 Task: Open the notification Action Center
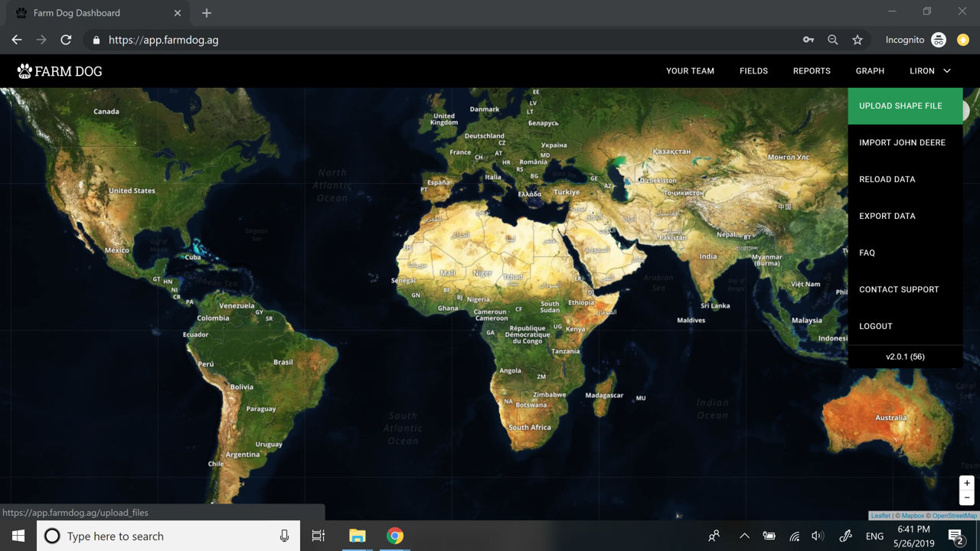955,536
